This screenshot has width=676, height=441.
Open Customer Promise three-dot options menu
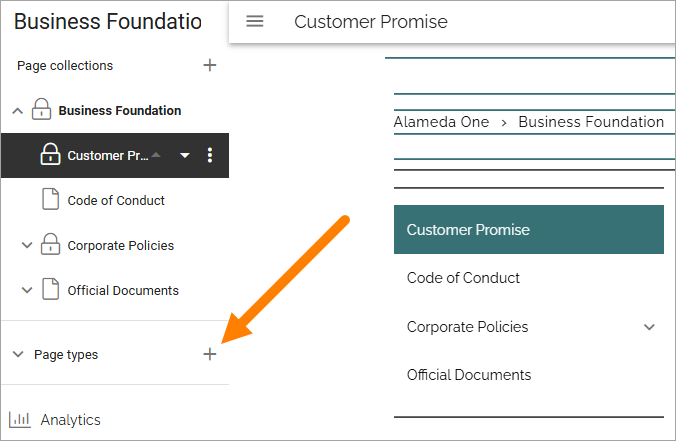click(x=210, y=155)
